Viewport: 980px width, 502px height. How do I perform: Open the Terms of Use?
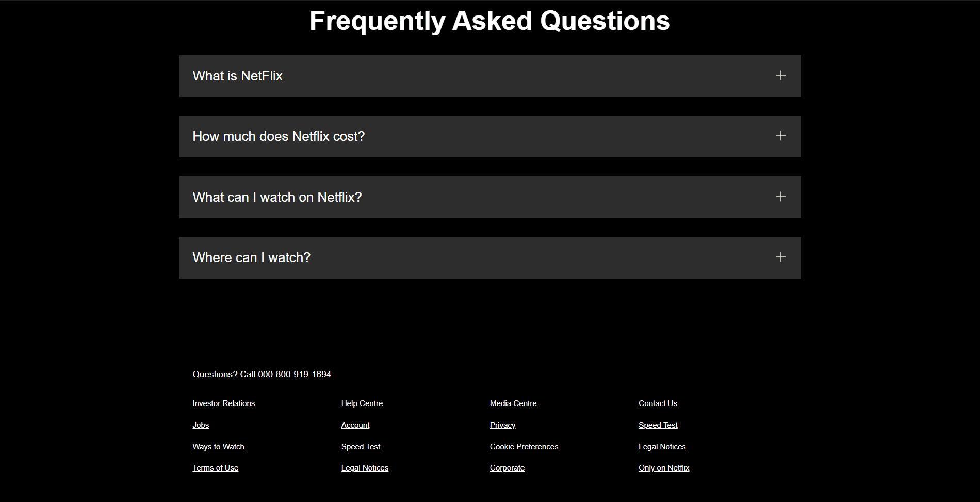215,467
